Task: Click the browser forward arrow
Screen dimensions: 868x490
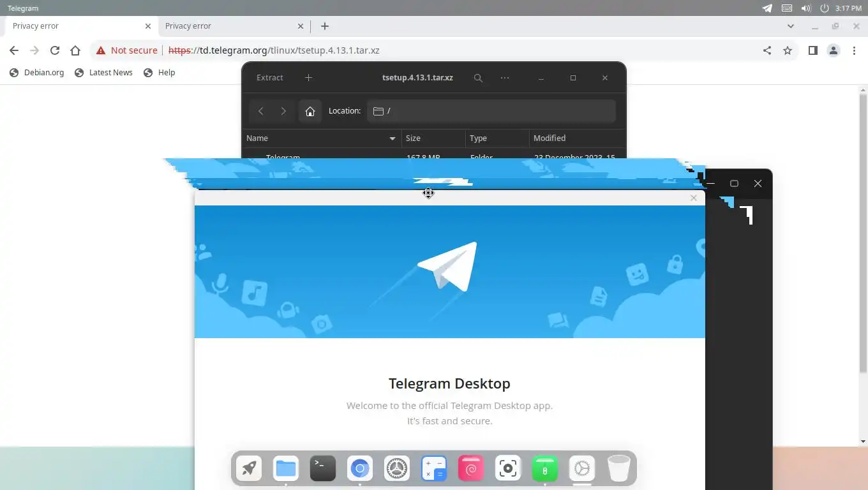Action: click(34, 50)
